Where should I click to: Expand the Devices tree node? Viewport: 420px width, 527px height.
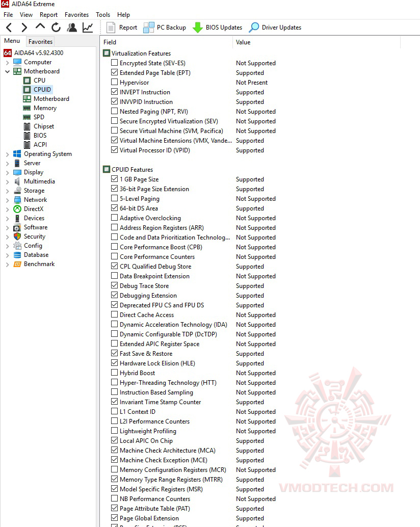tap(7, 218)
